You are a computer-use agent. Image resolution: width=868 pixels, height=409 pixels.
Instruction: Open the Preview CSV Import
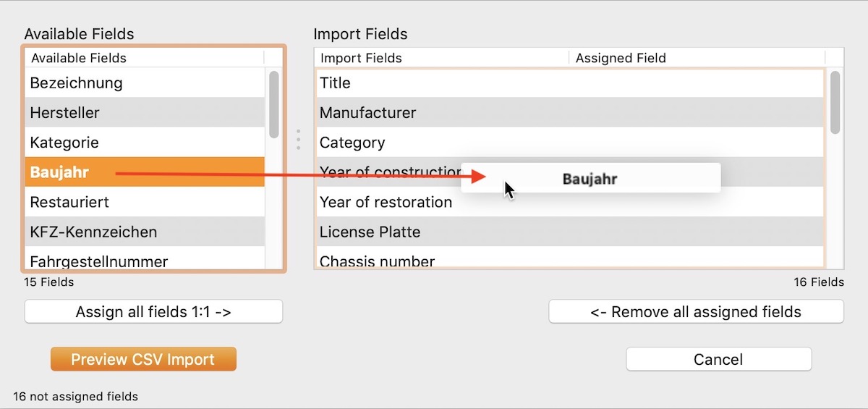(x=143, y=359)
